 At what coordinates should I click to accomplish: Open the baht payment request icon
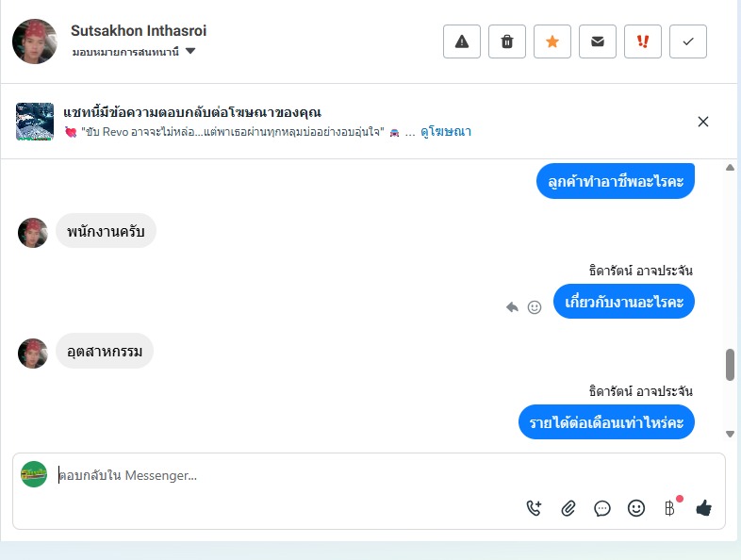(669, 508)
